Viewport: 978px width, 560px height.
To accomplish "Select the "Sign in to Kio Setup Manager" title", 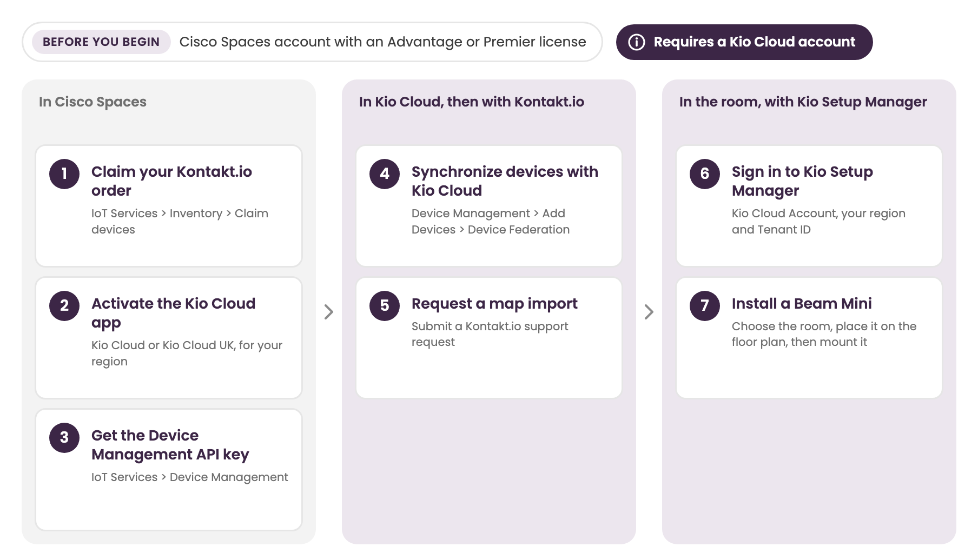I will coord(802,181).
